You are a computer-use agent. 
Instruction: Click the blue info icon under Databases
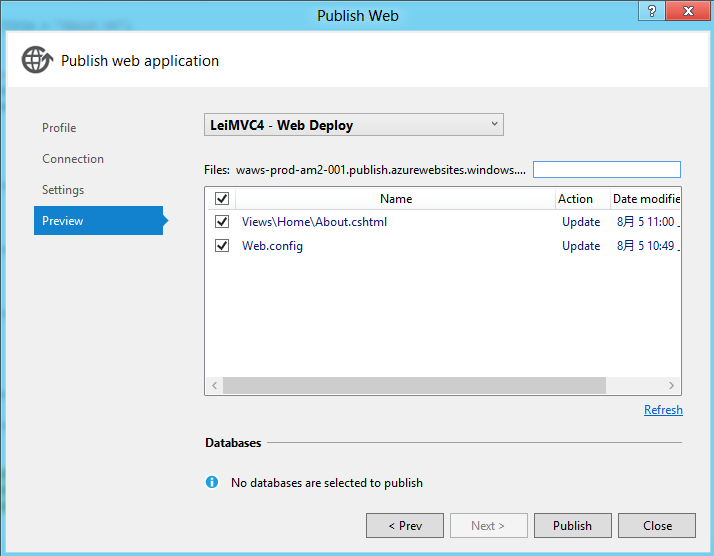point(212,482)
